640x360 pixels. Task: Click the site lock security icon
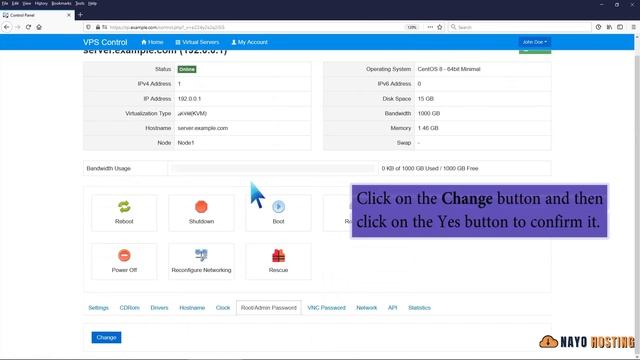pyautogui.click(x=98, y=27)
